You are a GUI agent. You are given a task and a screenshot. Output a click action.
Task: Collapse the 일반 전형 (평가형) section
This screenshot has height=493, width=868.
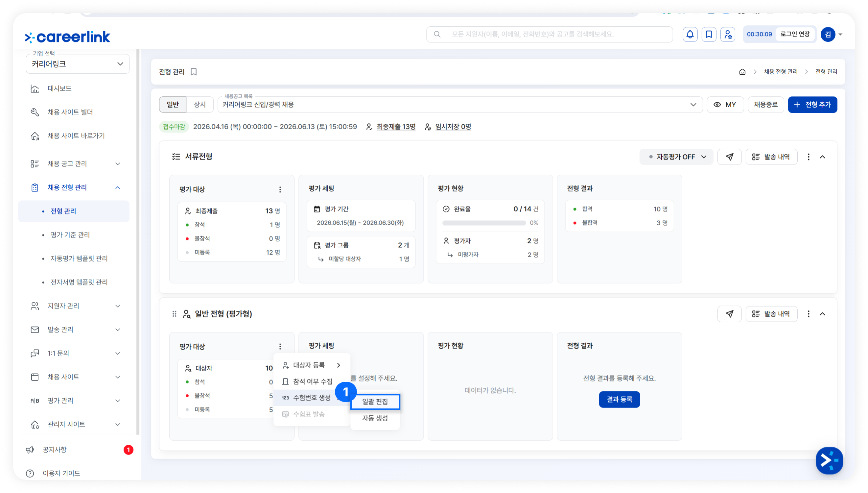pos(822,314)
